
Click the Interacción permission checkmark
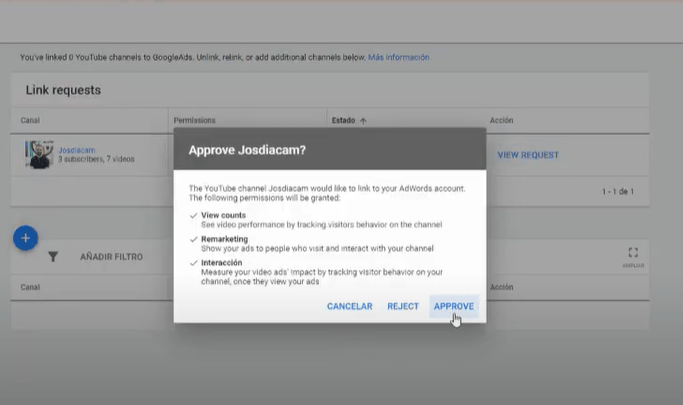pyautogui.click(x=194, y=263)
